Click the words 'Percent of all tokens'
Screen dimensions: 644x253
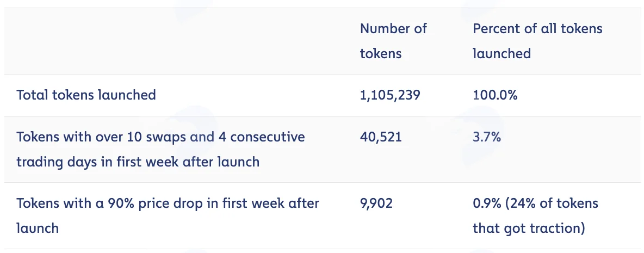(x=537, y=29)
